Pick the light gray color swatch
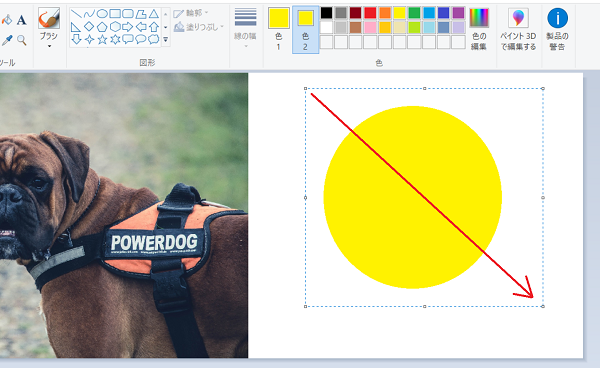The height and width of the screenshot is (368, 600). click(x=341, y=28)
